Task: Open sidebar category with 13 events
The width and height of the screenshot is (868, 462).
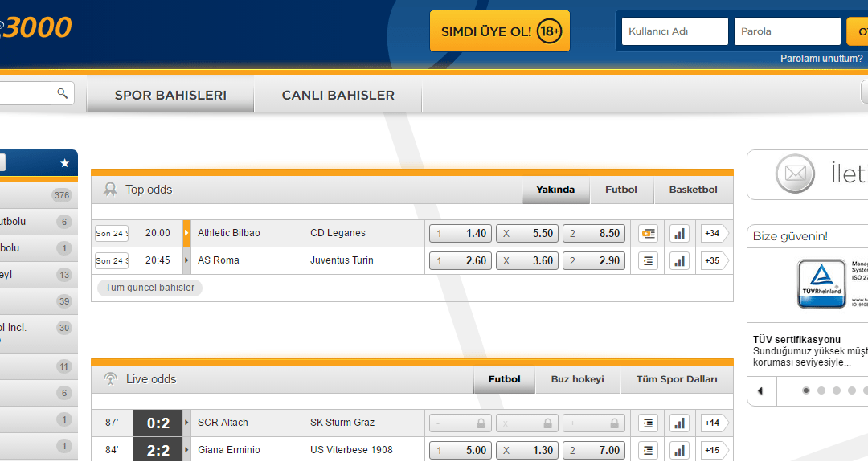Action: 39,275
